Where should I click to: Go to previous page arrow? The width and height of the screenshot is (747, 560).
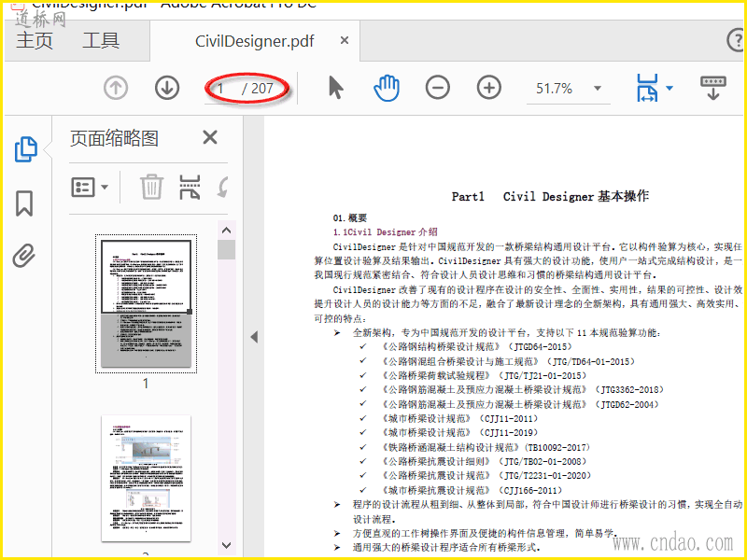[116, 88]
